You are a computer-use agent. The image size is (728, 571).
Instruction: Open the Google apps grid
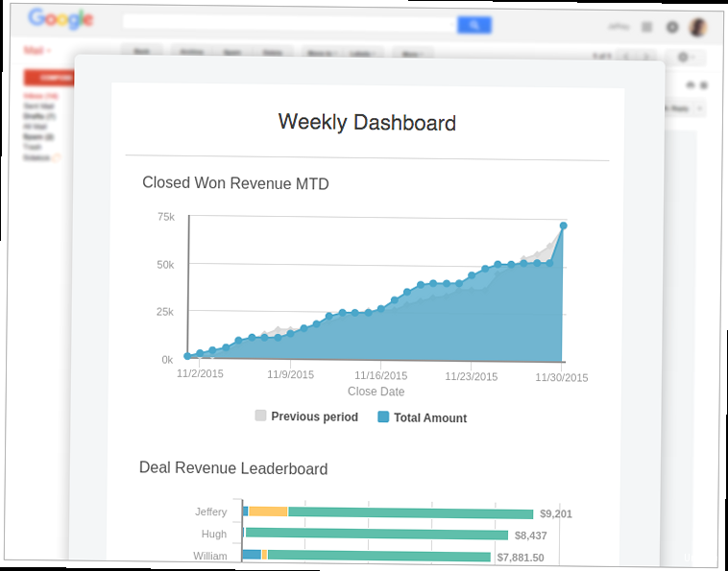pyautogui.click(x=647, y=28)
